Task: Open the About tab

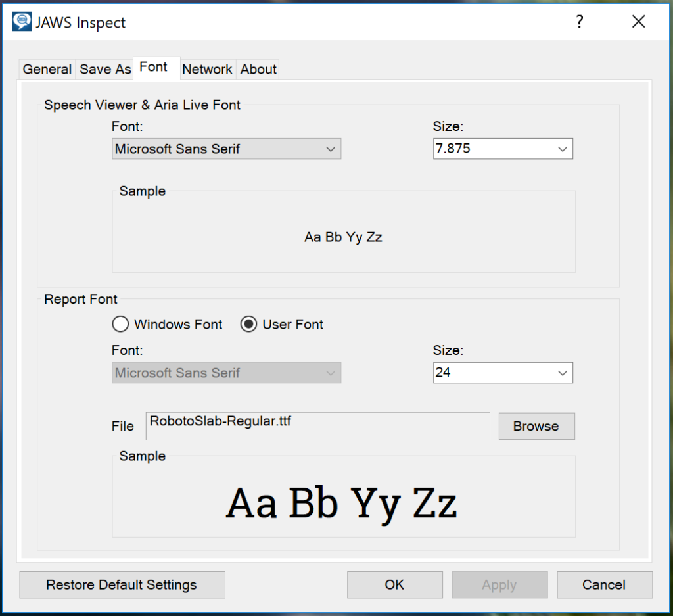Action: (x=258, y=69)
